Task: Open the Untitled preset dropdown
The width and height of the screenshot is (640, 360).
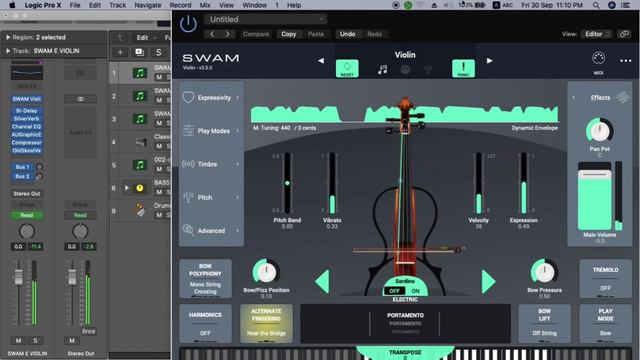Action: click(265, 19)
